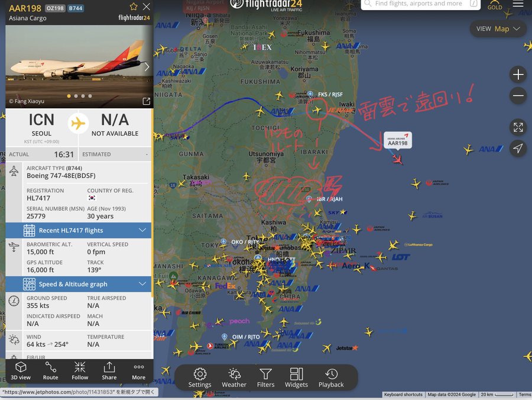The width and height of the screenshot is (532, 400).
Task: Click registration HL7417
Action: tap(38, 198)
